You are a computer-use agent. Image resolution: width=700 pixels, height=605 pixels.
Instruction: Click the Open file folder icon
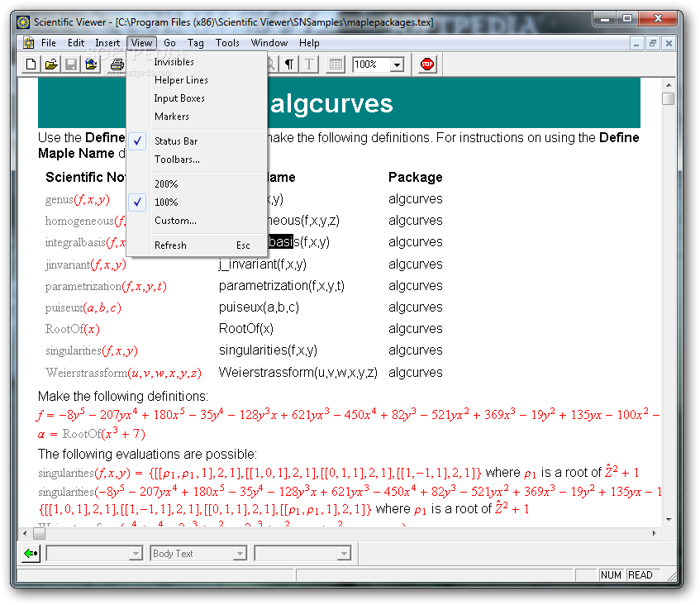tap(51, 64)
